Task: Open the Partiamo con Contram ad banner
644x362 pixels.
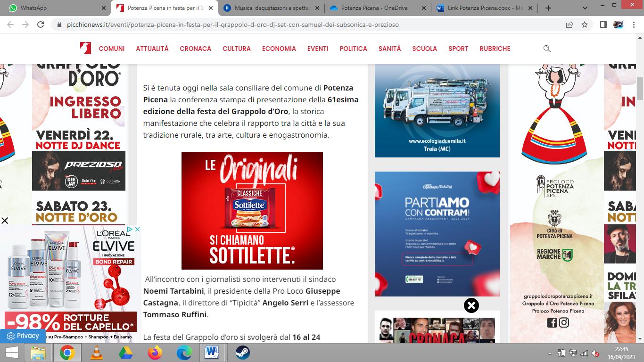Action: [437, 234]
